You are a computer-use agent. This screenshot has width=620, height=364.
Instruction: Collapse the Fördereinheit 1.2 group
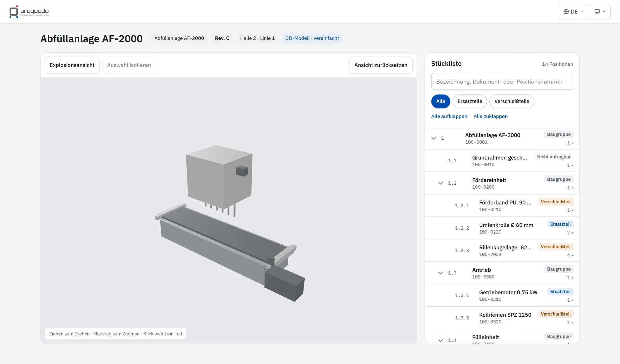(441, 183)
